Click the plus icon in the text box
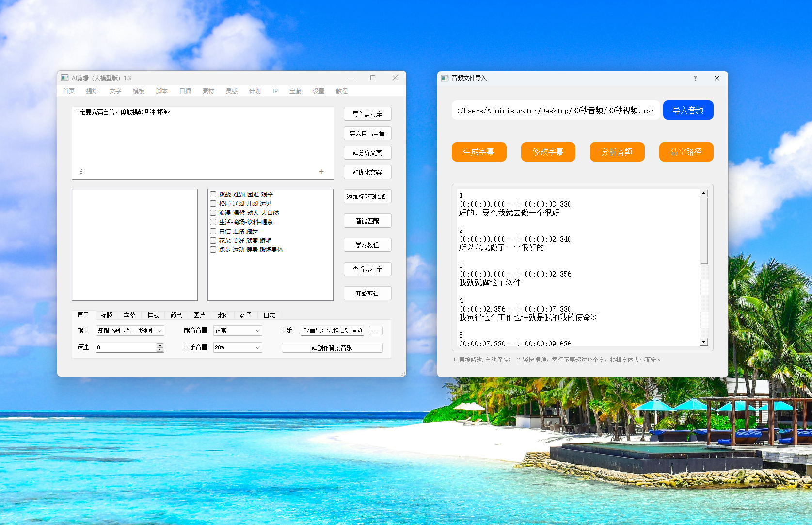This screenshot has height=525, width=812. point(321,172)
